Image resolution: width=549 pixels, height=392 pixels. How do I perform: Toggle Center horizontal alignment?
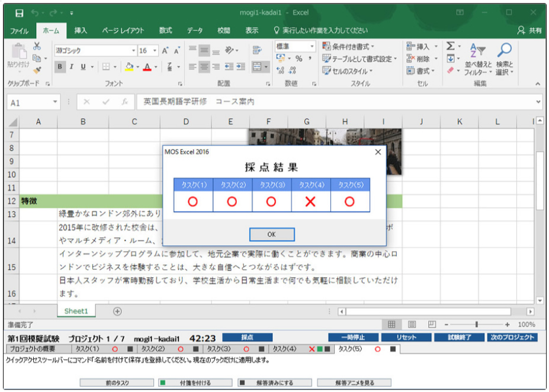click(x=204, y=66)
